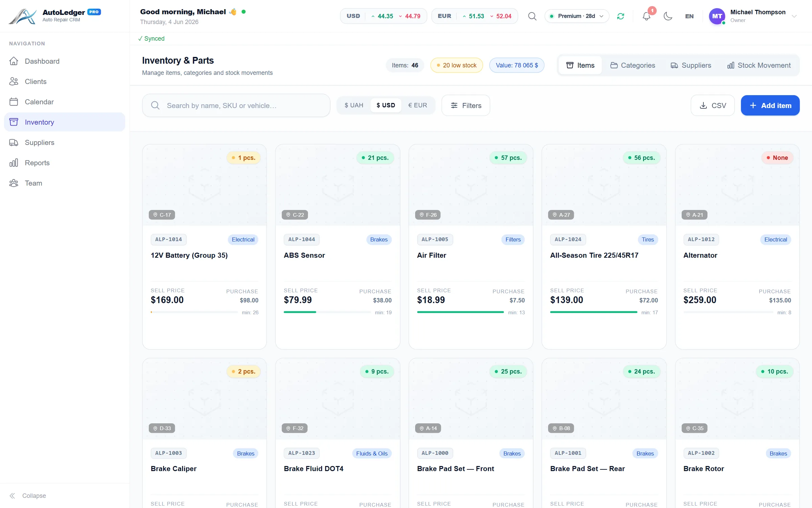The image size is (812, 508).
Task: Click the location pin B-08 badge
Action: tap(561, 428)
